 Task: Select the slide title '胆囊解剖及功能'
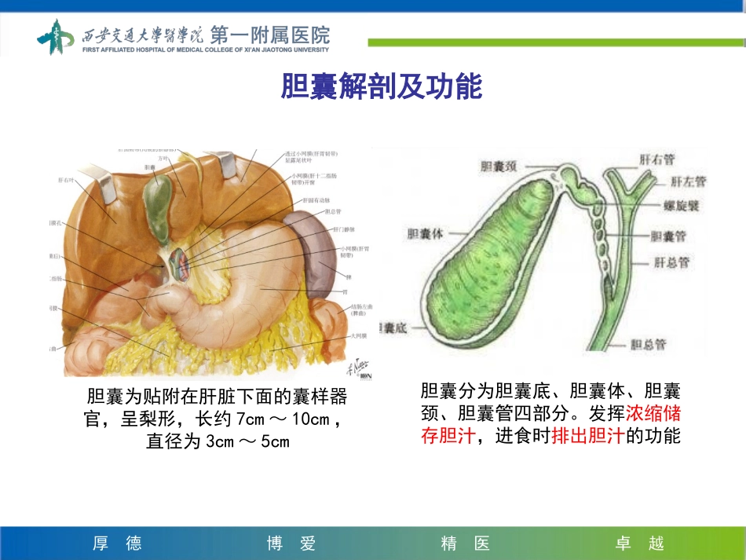382,86
